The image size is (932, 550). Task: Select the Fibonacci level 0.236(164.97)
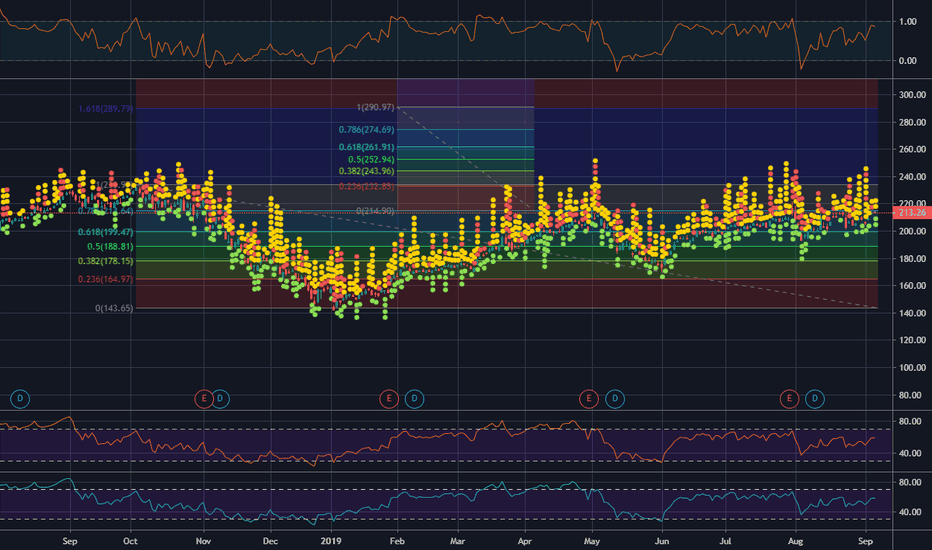105,279
